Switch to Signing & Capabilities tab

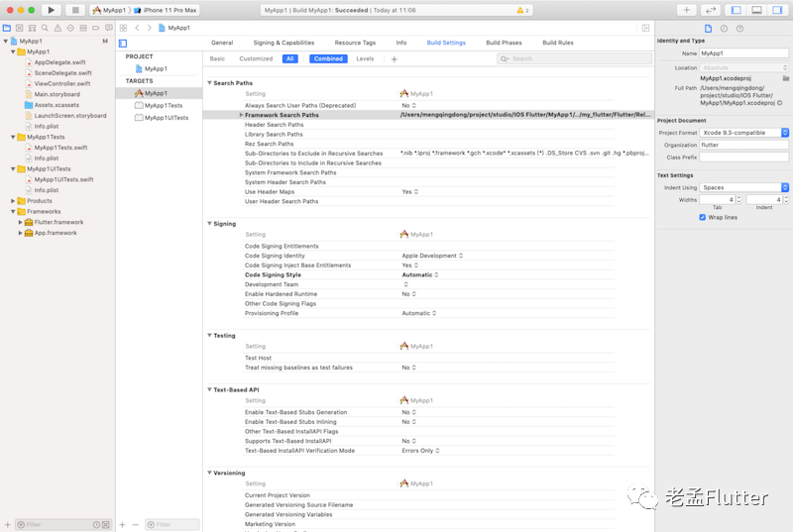click(283, 43)
